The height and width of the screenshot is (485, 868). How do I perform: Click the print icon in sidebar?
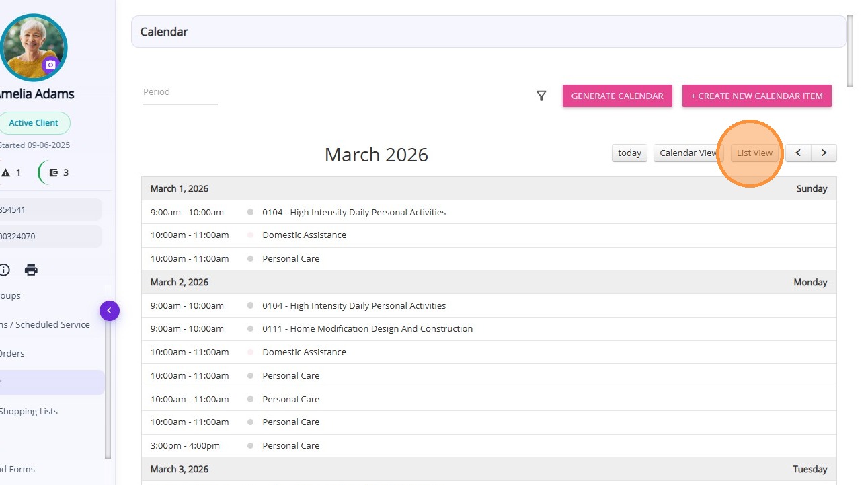coord(31,270)
